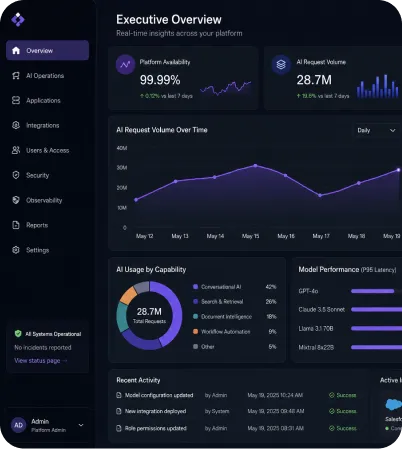This screenshot has height=449, width=402.
Task: Click the Conversational AI 42% value
Action: point(271,287)
